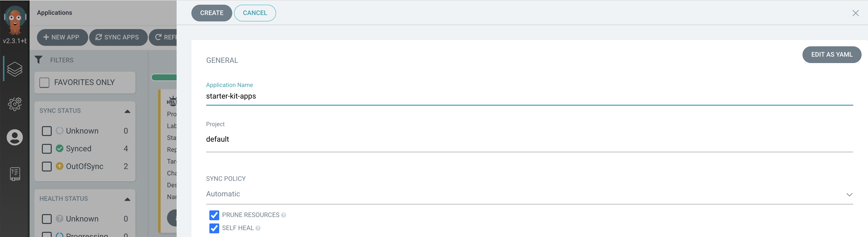868x237 pixels.
Task: Click the Argo CD octopus logo
Action: point(15,20)
